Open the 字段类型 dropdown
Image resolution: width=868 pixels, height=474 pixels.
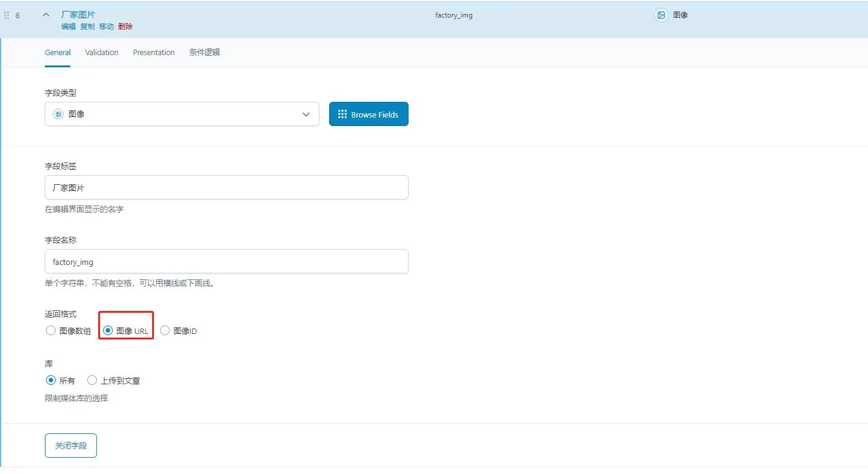[182, 114]
